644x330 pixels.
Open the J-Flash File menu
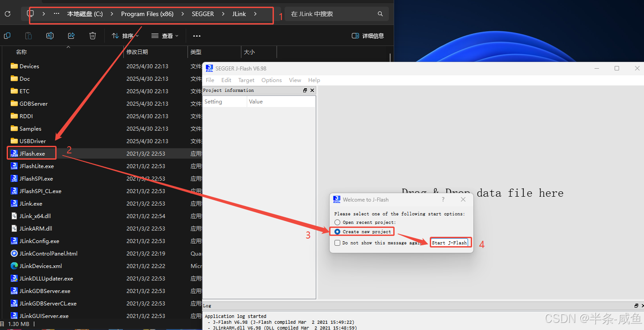[x=210, y=80]
